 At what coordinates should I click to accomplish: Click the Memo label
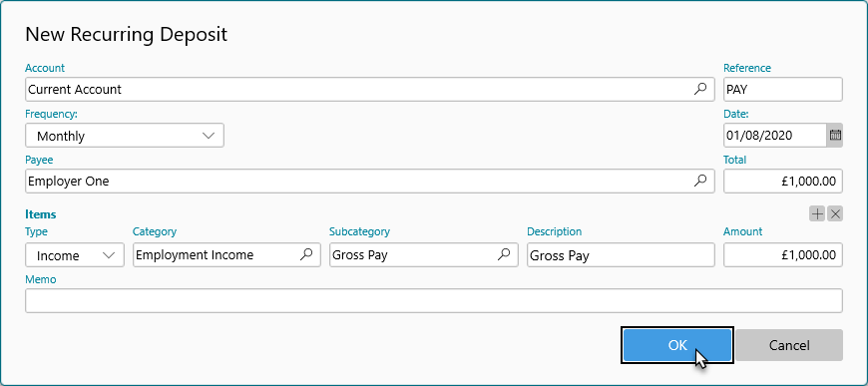[x=41, y=279]
